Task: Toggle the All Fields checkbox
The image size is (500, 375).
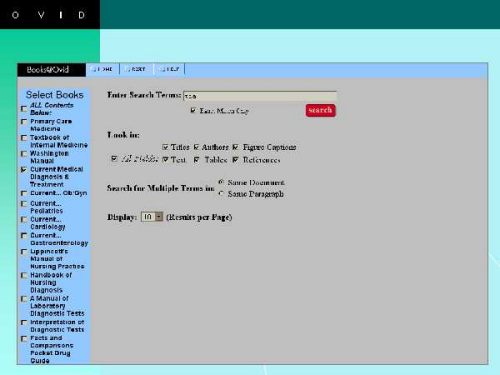Action: tap(114, 159)
